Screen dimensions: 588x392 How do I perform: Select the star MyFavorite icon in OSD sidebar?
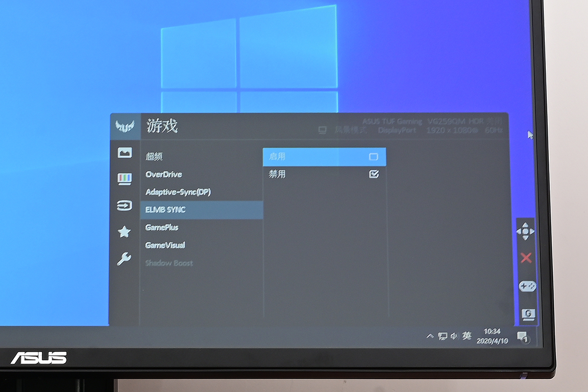(x=124, y=232)
